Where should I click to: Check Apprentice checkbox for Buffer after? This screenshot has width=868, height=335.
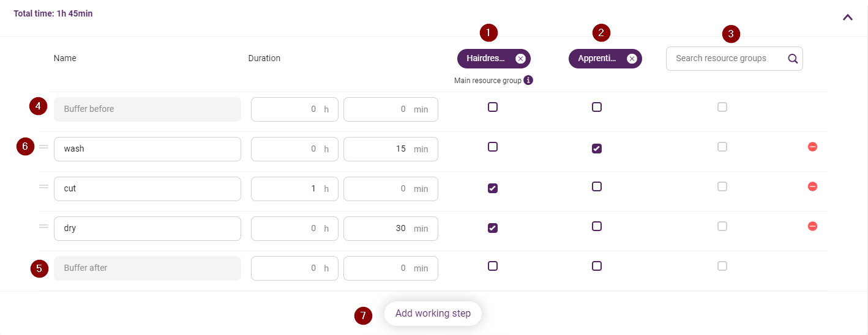pyautogui.click(x=597, y=266)
